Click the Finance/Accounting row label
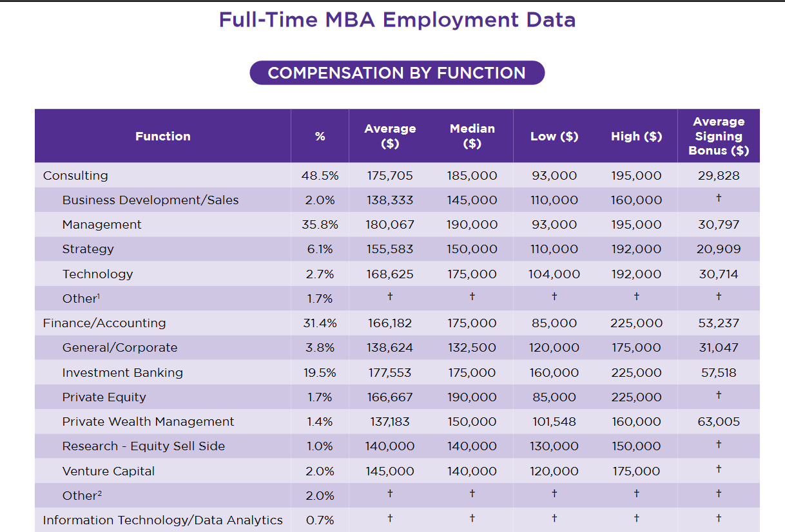 click(x=104, y=323)
